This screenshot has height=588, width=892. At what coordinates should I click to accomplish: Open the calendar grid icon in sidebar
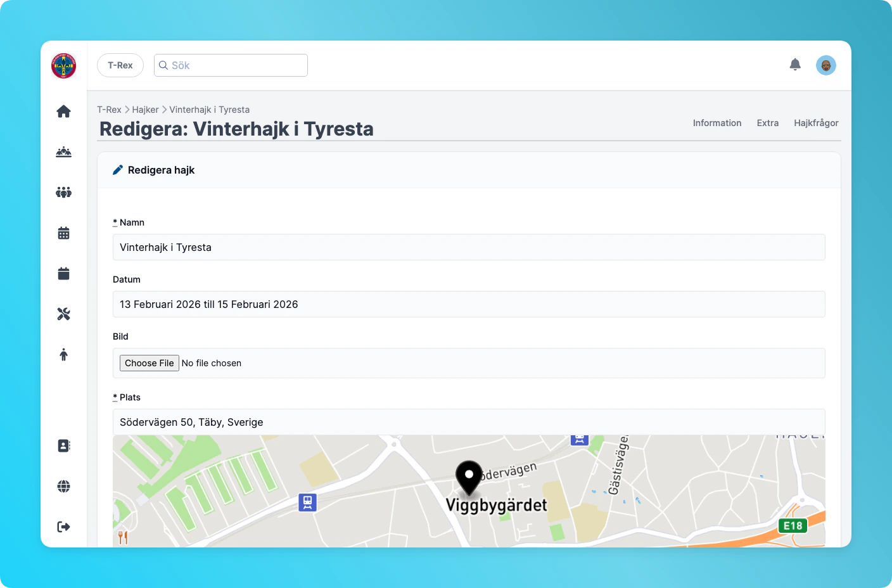(63, 233)
